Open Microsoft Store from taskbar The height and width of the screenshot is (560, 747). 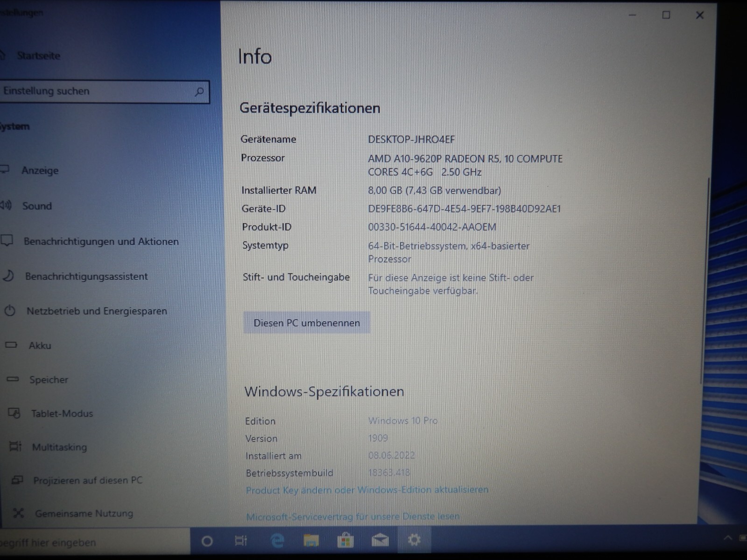click(x=345, y=540)
